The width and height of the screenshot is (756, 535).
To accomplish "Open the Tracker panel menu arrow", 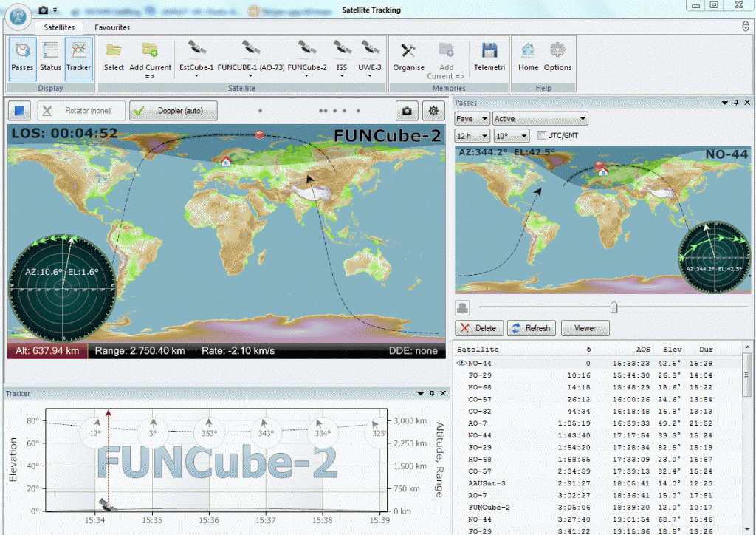I will pos(420,393).
